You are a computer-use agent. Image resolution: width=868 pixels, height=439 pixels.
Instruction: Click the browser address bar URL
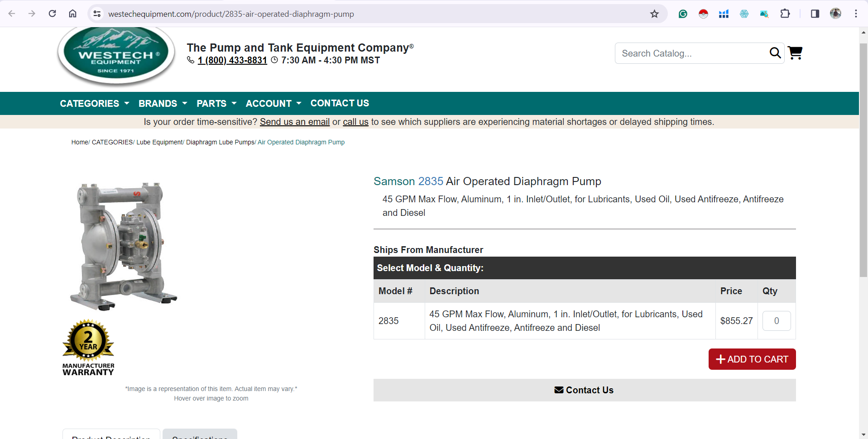[x=231, y=14]
